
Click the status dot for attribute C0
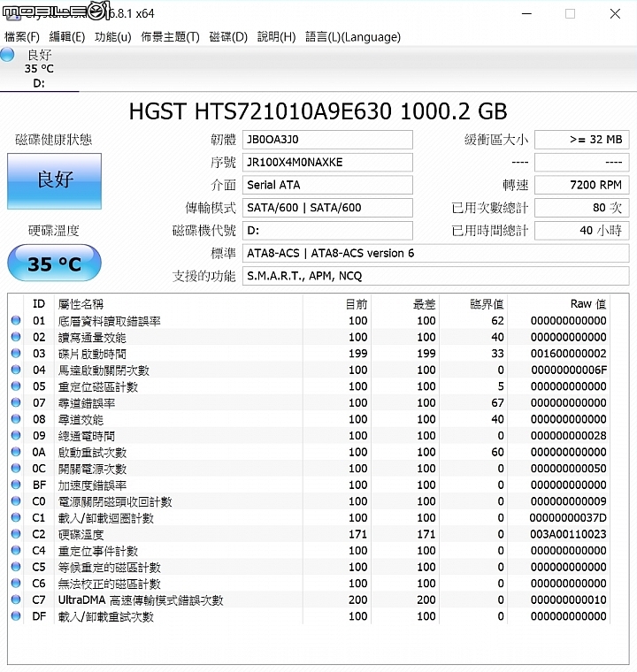[x=16, y=501]
